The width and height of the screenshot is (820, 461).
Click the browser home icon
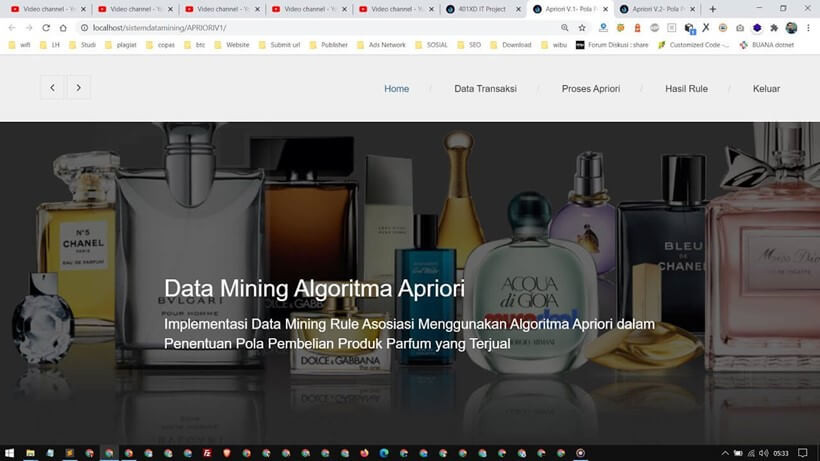pos(63,28)
